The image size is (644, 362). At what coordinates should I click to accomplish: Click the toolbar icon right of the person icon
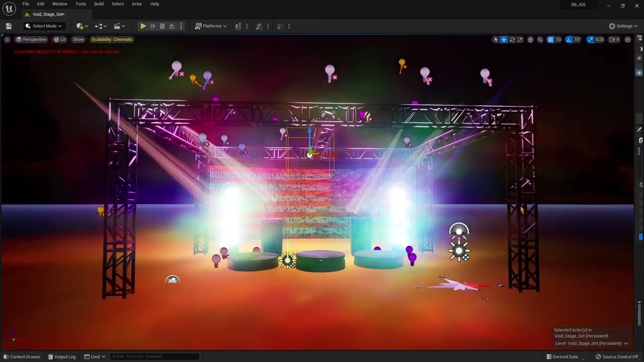280,26
